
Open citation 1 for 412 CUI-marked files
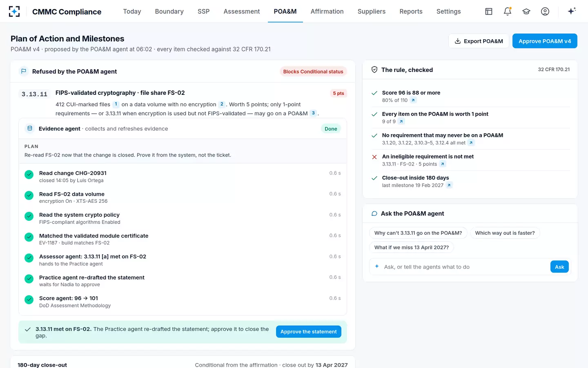(116, 104)
